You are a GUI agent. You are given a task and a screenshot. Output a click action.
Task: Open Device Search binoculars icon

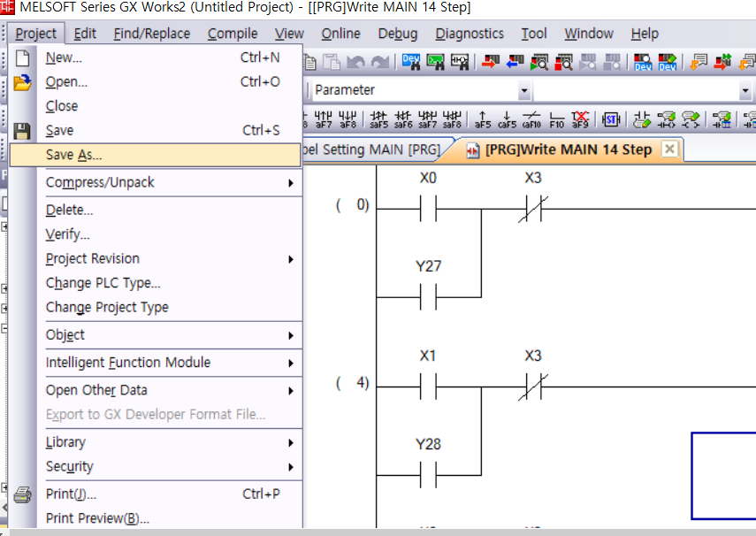411,62
